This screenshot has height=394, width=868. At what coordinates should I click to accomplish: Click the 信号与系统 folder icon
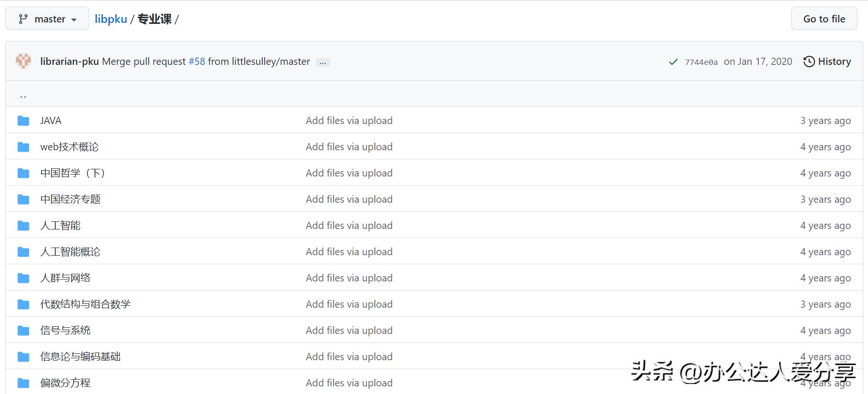pyautogui.click(x=23, y=331)
